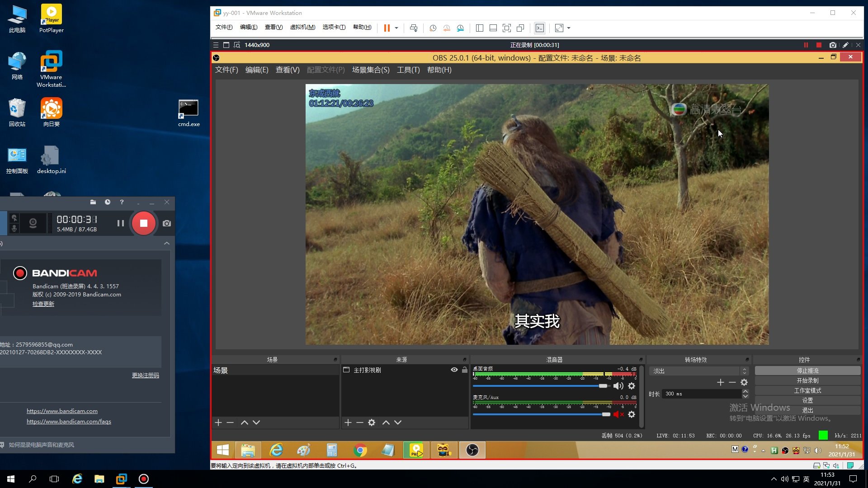
Task: Open OBS 文件(F) menu
Action: [x=226, y=70]
